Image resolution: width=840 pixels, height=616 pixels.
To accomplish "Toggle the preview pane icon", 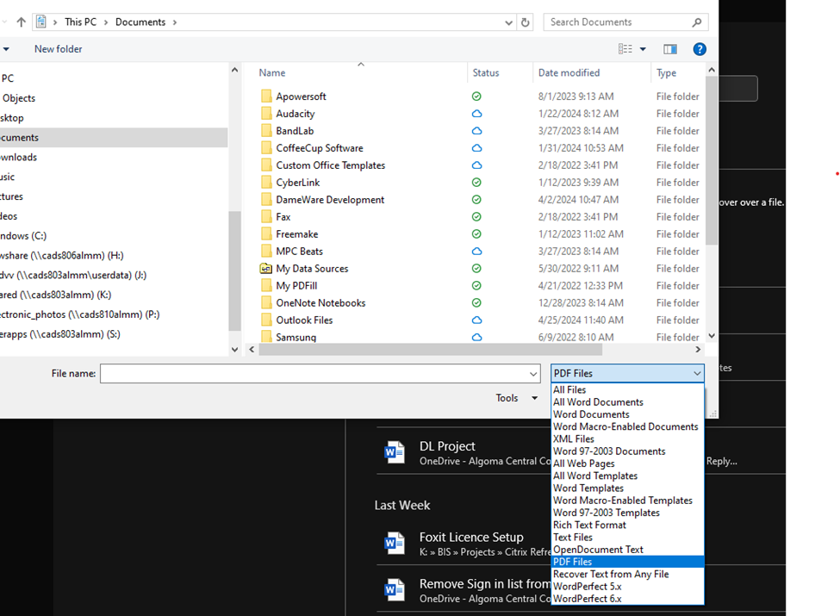I will pos(670,49).
